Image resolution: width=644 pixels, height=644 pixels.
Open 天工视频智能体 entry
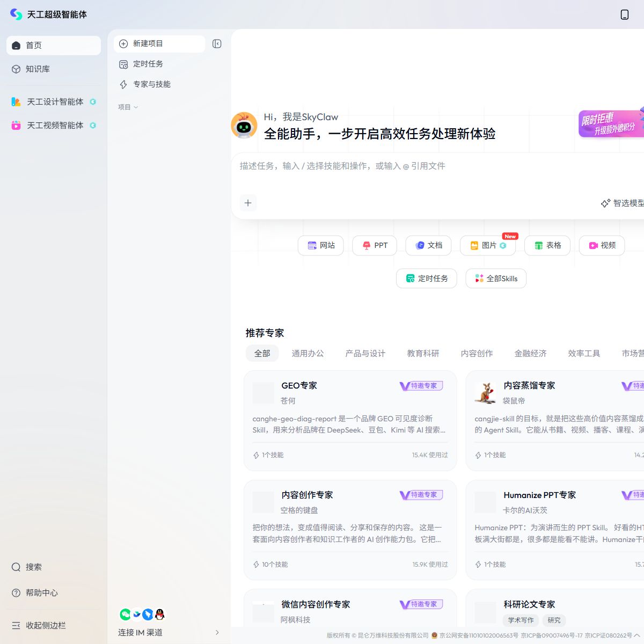(54, 126)
